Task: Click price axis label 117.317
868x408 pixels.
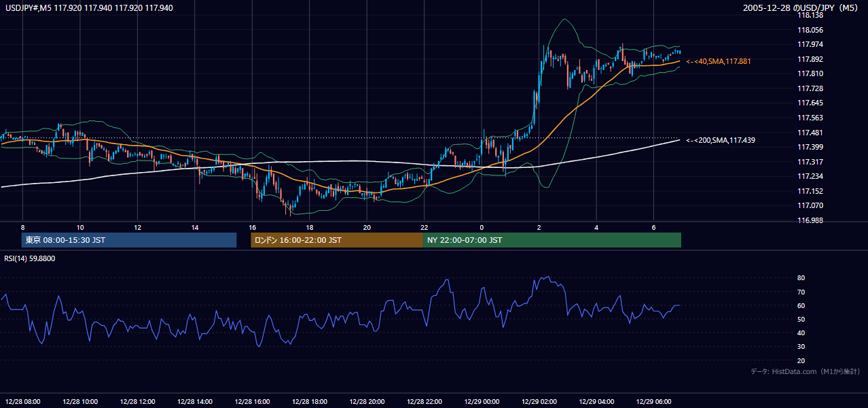Action: [x=810, y=162]
